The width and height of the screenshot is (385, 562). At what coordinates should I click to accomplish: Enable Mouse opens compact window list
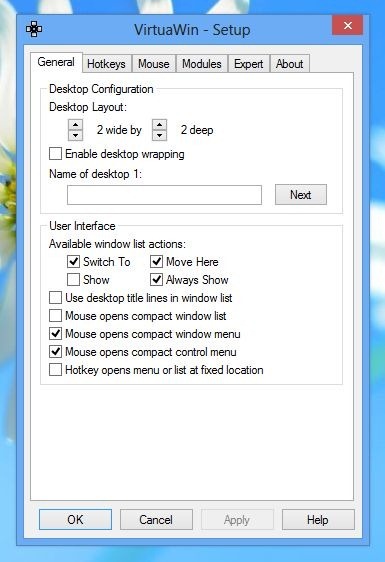(x=56, y=316)
